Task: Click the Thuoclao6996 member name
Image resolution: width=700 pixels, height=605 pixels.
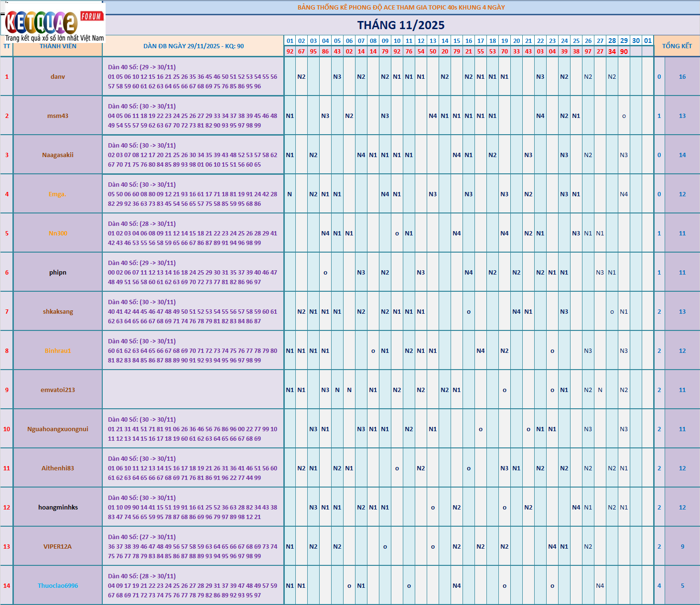Action: click(x=58, y=586)
